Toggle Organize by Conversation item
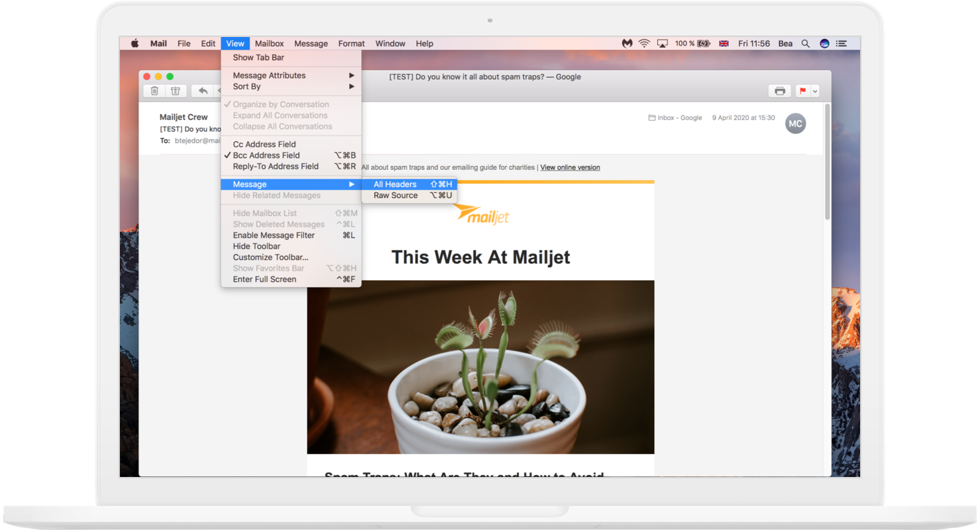Viewport: 980px width, 530px height. 291,104
